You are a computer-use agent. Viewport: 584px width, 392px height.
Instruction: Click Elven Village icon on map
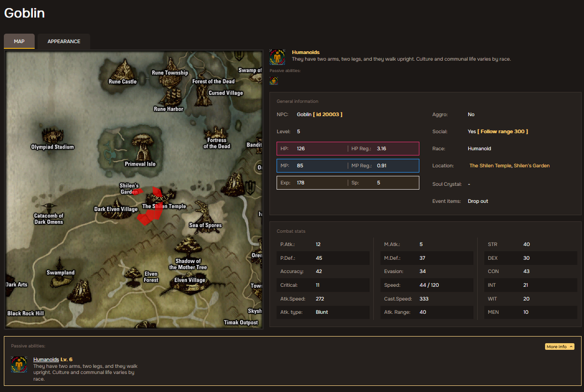(191, 287)
